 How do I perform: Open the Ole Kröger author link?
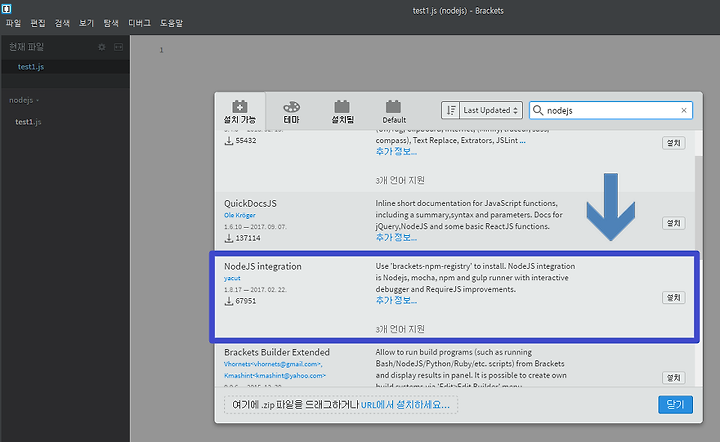coord(239,215)
